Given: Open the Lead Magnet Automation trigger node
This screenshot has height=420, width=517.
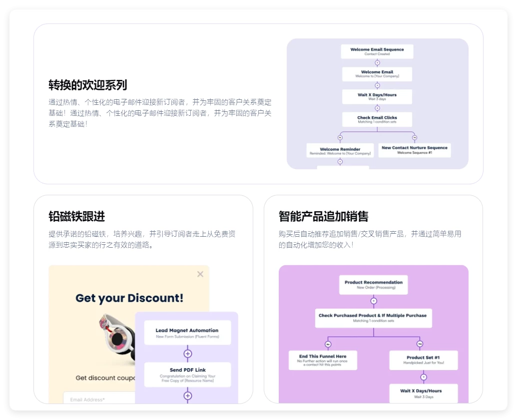Looking at the screenshot, I should pos(187,333).
